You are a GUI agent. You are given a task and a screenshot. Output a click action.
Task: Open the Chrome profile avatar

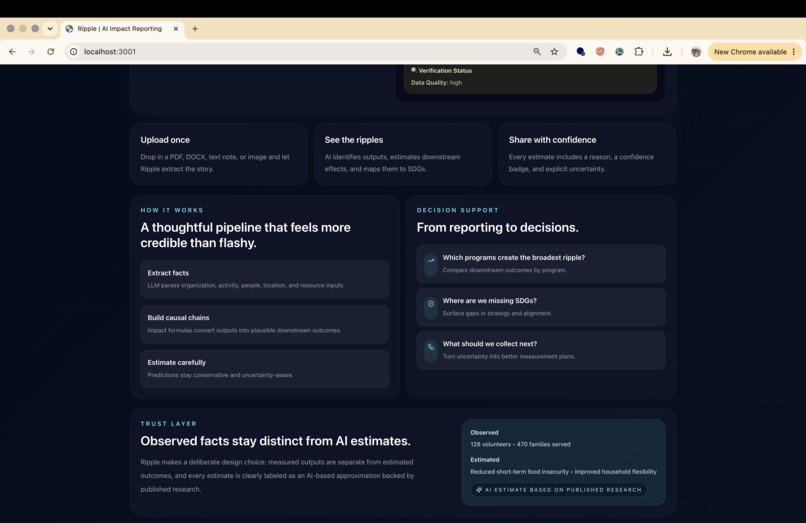tap(696, 52)
